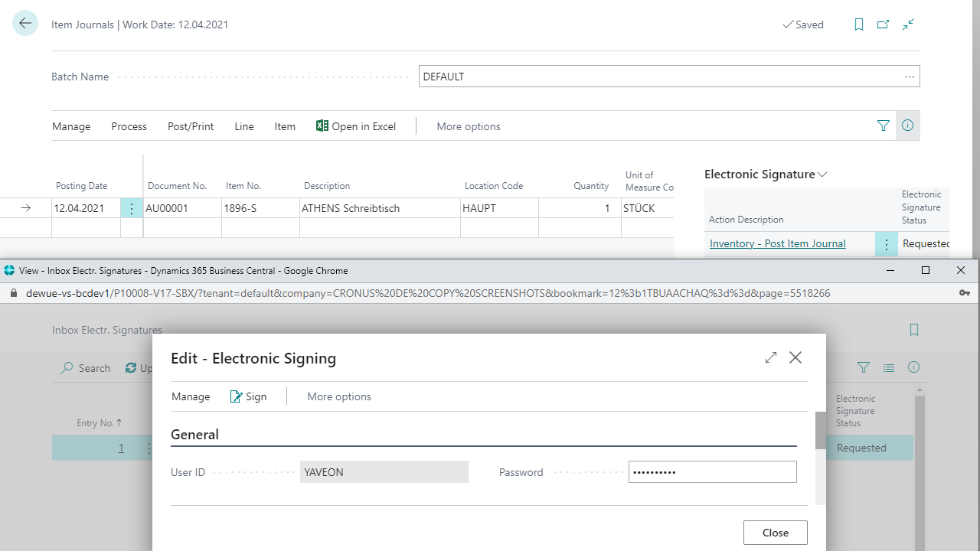Click Search in Inbox Electr. Signatures
The height and width of the screenshot is (551, 980).
[x=86, y=368]
